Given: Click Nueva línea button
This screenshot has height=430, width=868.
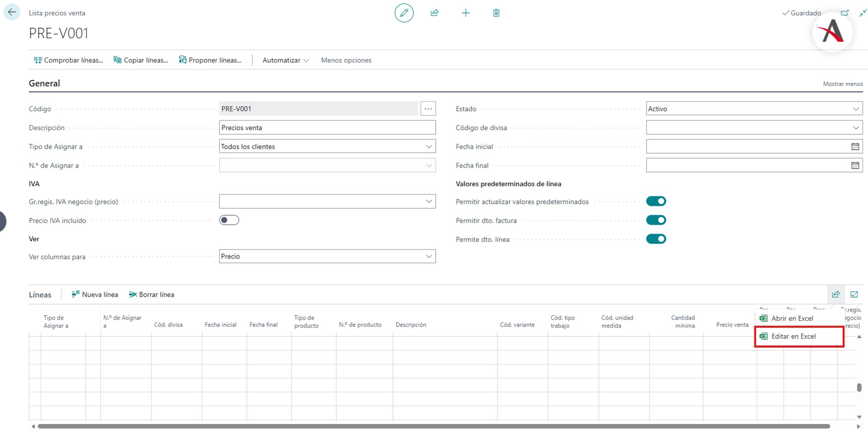Looking at the screenshot, I should coord(95,295).
